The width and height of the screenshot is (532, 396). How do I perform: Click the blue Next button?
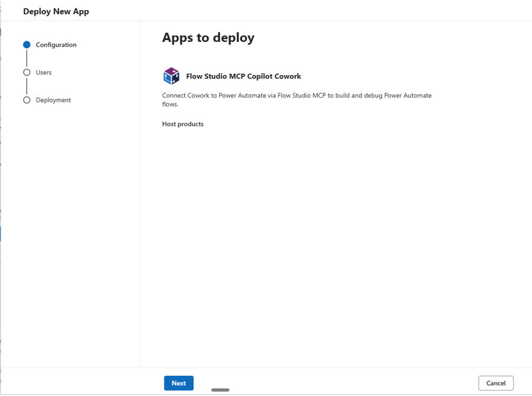coord(179,383)
